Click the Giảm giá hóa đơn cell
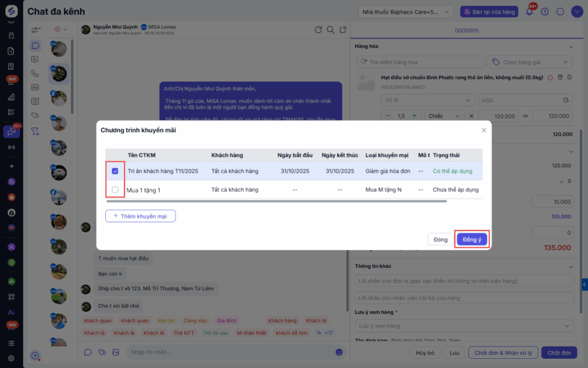 tap(388, 171)
